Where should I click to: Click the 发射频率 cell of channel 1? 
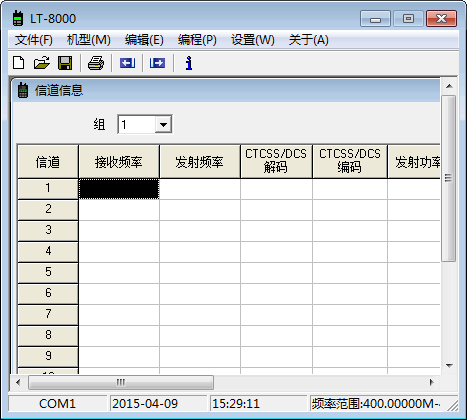click(x=200, y=189)
